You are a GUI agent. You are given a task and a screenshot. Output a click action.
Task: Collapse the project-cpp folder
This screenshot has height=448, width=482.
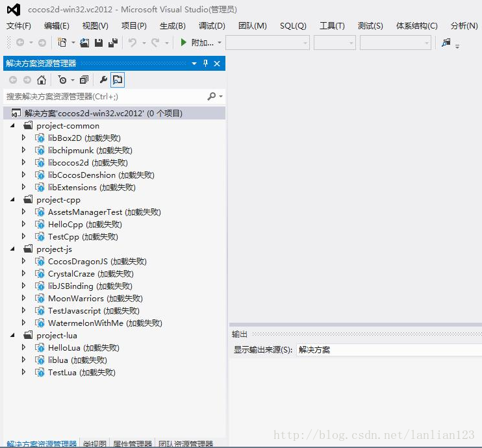pyautogui.click(x=12, y=200)
